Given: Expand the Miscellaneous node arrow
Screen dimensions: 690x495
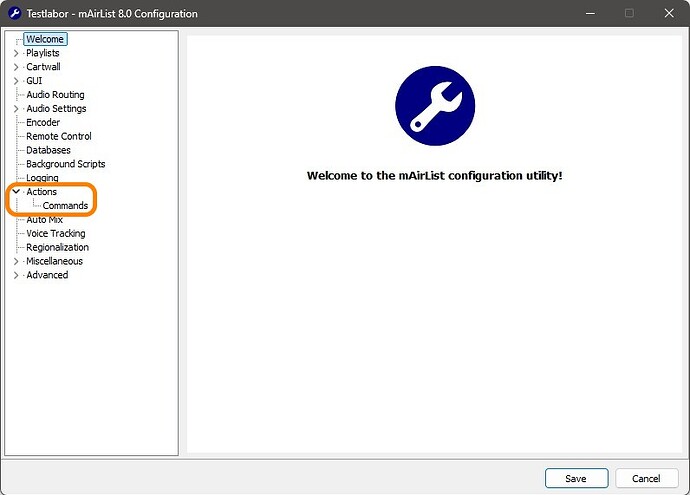Looking at the screenshot, I should (x=16, y=261).
